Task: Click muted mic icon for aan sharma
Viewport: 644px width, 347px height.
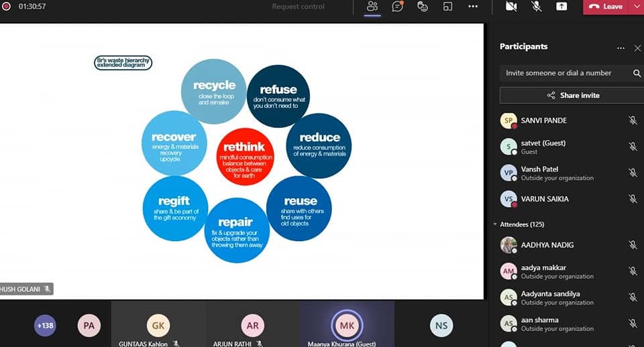Action: pyautogui.click(x=633, y=324)
